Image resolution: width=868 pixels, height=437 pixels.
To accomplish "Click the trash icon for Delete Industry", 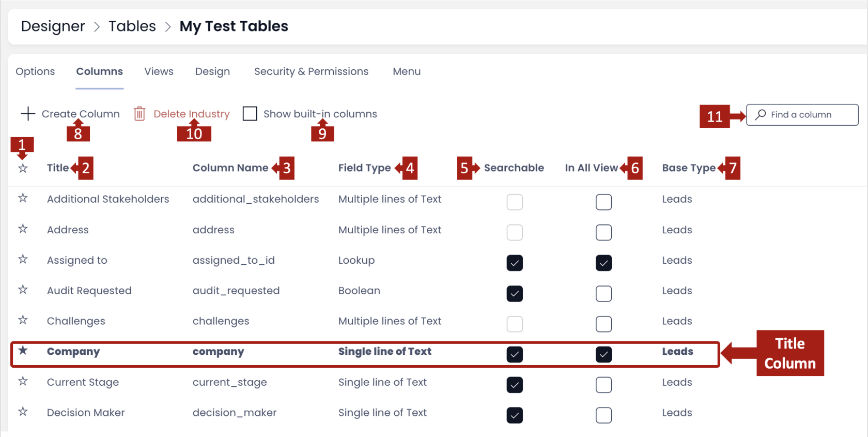I will click(x=139, y=113).
